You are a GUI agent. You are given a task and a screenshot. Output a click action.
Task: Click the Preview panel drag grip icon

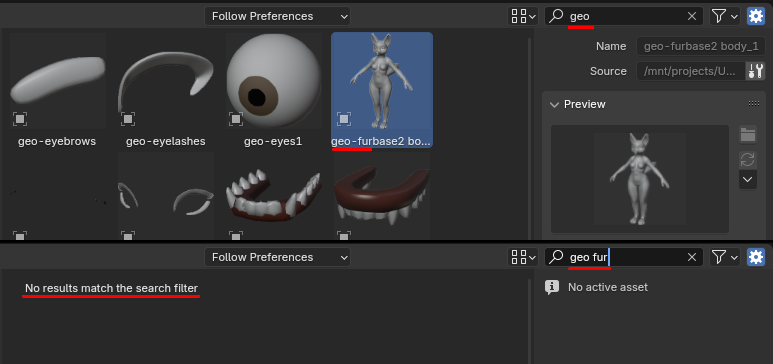click(754, 104)
